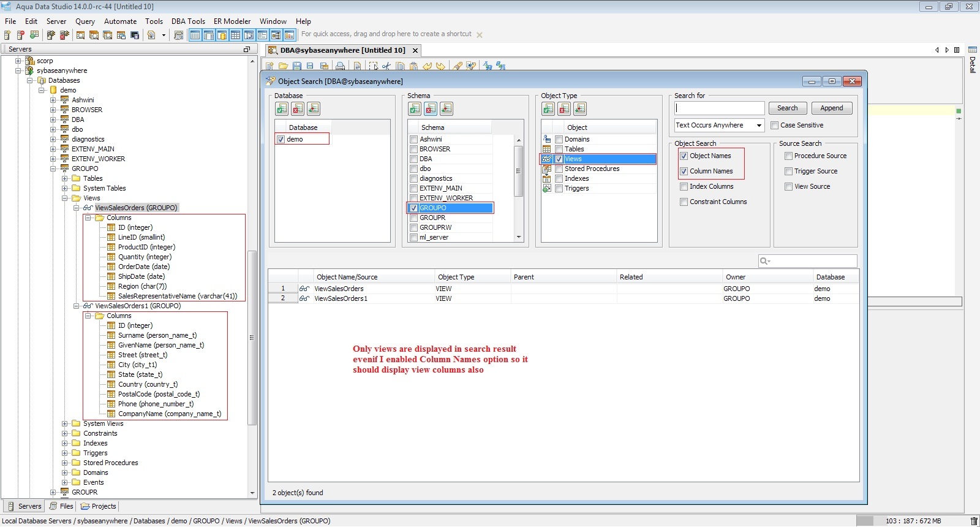The width and height of the screenshot is (980, 527).
Task: Click the Search for text field
Action: pos(719,108)
